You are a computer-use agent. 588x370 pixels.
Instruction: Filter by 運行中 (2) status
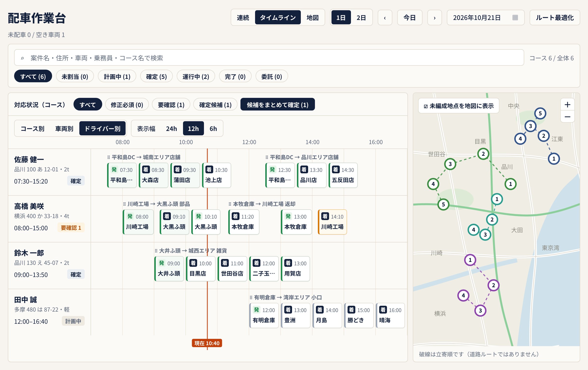196,76
